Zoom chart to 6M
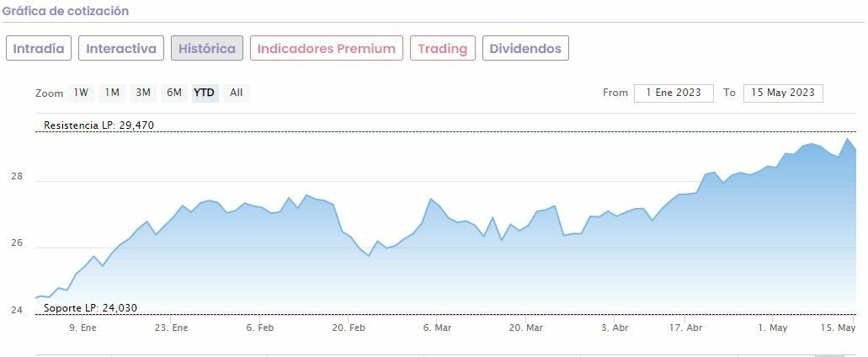The height and width of the screenshot is (357, 868). [x=174, y=93]
